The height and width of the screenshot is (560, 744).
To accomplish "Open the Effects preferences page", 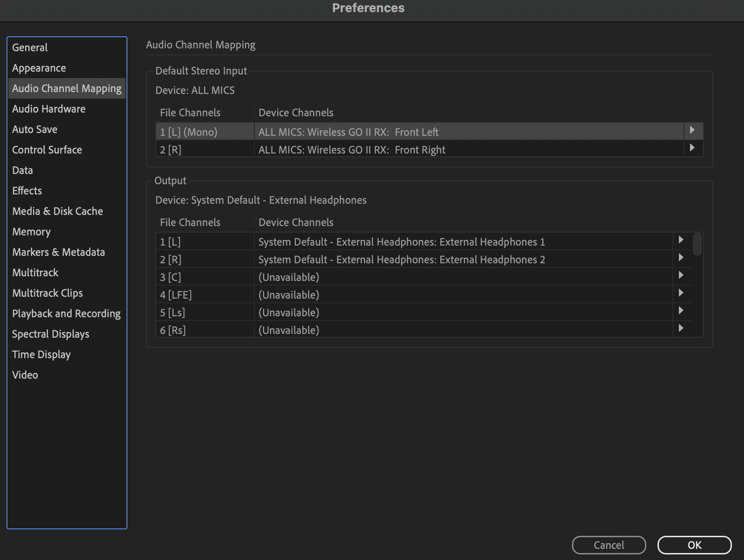I will pyautogui.click(x=27, y=190).
